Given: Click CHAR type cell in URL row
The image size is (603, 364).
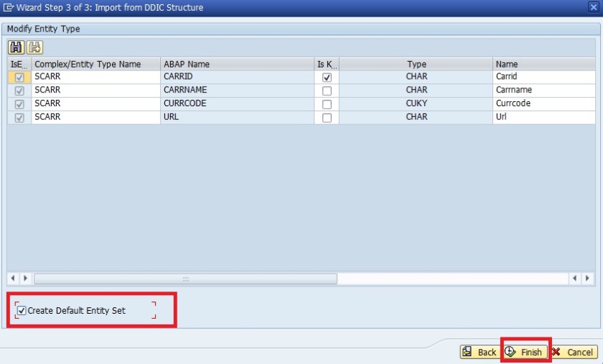Looking at the screenshot, I should point(416,117).
